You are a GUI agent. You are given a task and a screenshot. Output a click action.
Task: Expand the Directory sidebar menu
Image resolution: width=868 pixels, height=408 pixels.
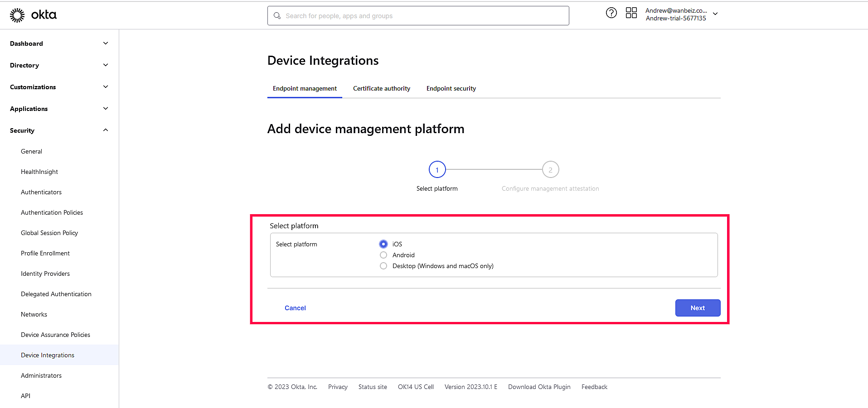click(x=105, y=65)
